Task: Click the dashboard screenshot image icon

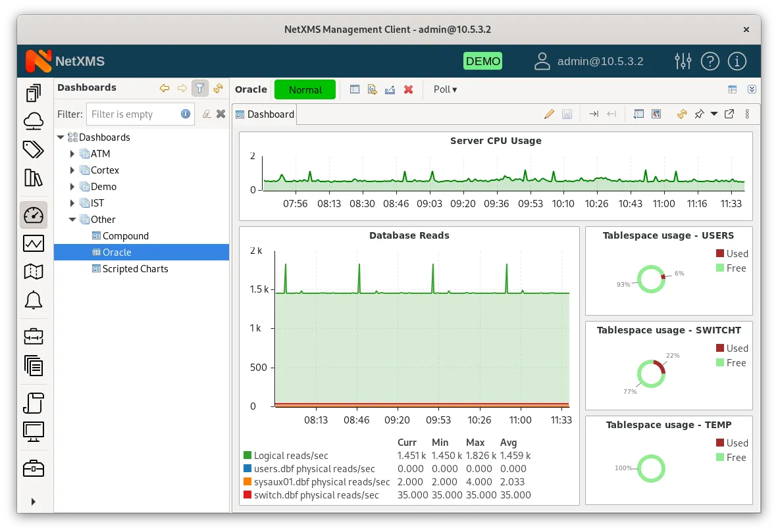Action: coord(656,114)
